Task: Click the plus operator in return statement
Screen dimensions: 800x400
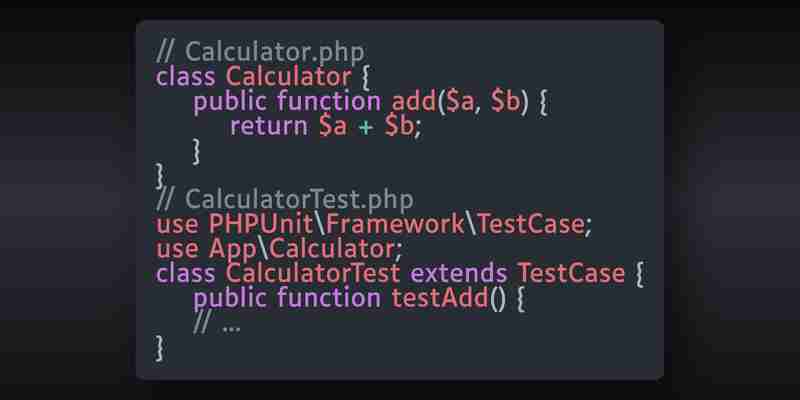Action: [x=366, y=128]
